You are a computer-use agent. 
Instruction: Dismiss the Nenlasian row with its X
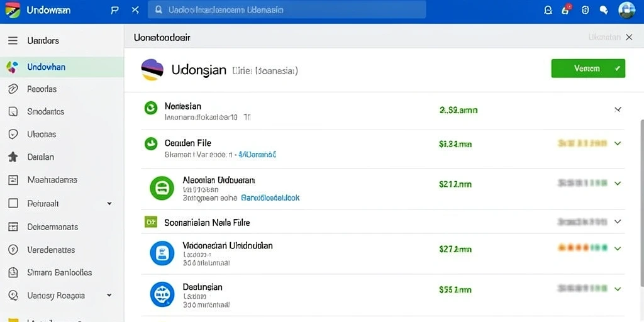pos(618,109)
